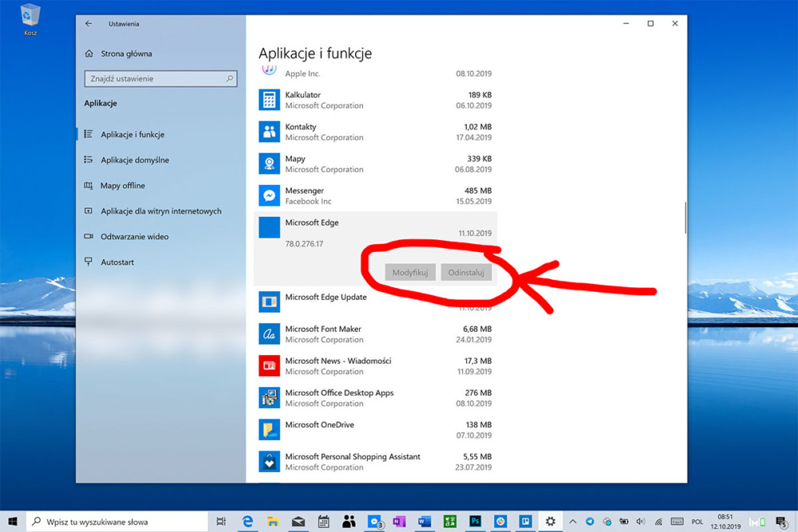Open clock showing 08:51 12.10.2019

coord(725,522)
